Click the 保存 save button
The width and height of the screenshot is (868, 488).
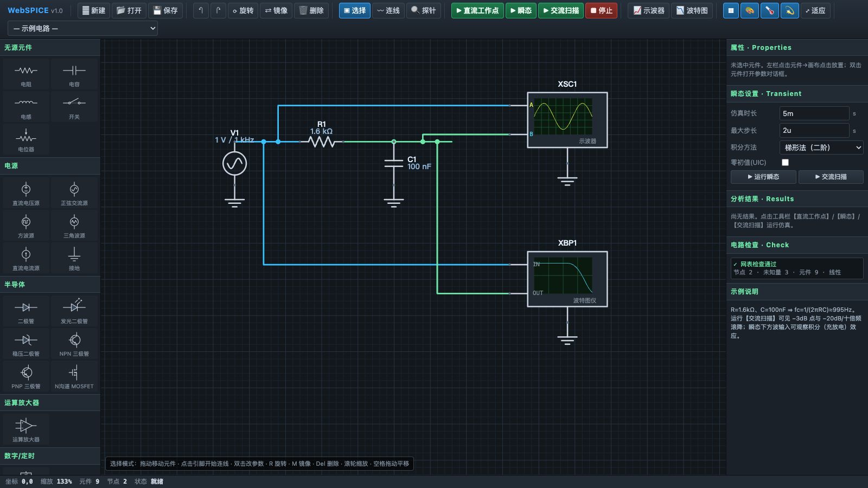[165, 10]
